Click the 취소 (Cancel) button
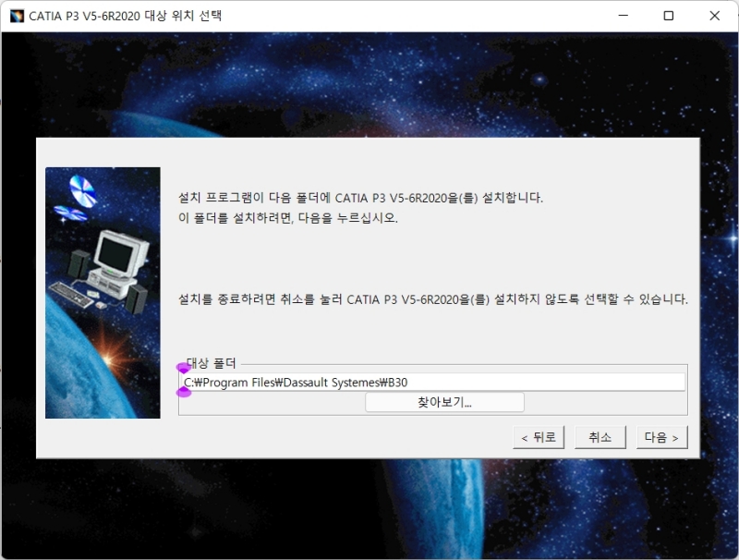The height and width of the screenshot is (560, 739). [x=600, y=437]
